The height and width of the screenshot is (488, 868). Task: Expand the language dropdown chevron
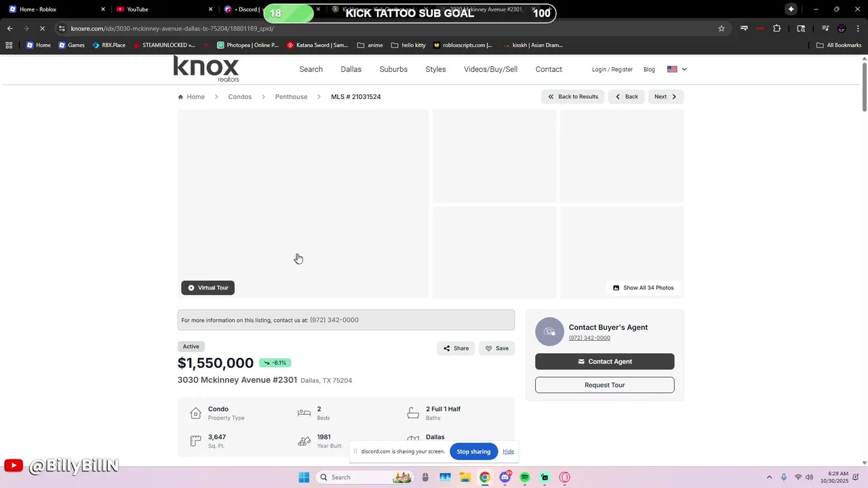pos(684,69)
